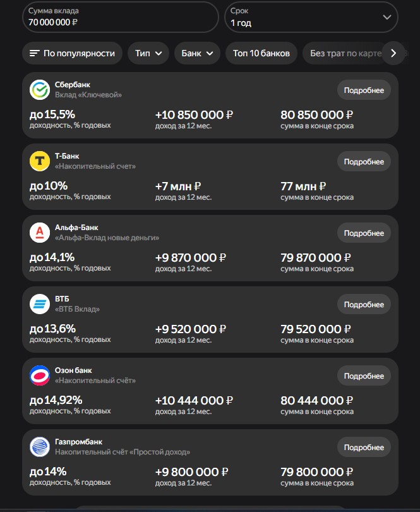
Task: Click the VTB blue logo icon
Action: 40,304
